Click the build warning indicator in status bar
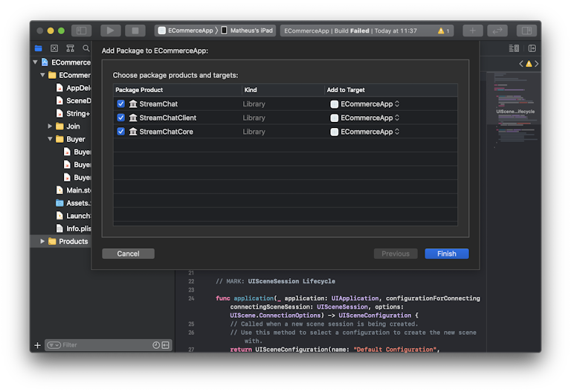This screenshot has height=392, width=571. [x=443, y=31]
